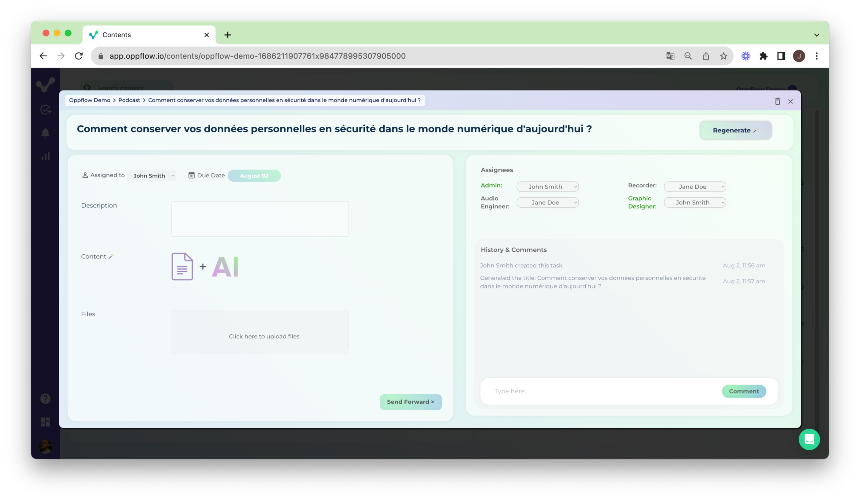This screenshot has height=500, width=860.
Task: Open analytics bar chart icon in sidebar
Action: click(46, 156)
